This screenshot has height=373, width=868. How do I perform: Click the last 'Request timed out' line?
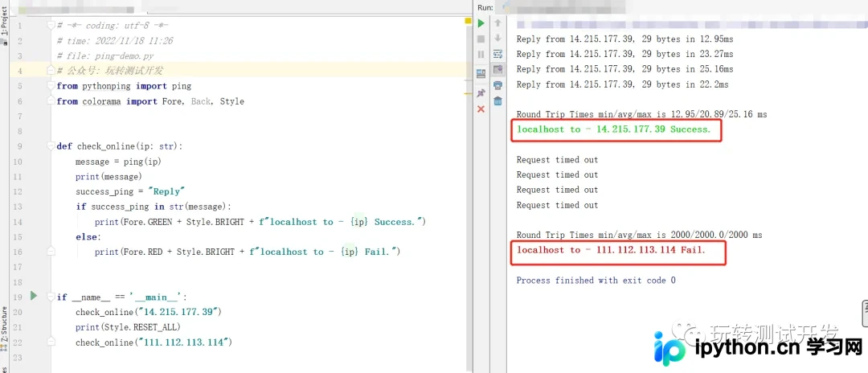558,205
